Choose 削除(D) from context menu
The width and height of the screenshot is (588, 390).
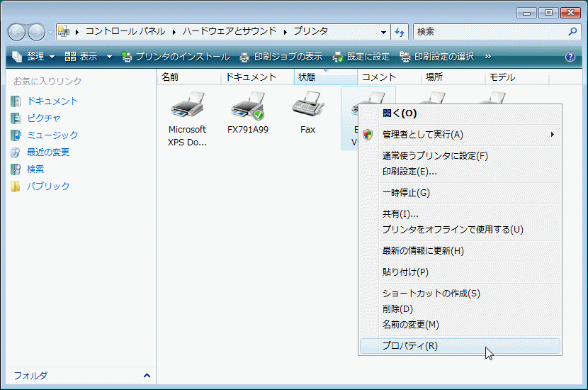(x=460, y=309)
